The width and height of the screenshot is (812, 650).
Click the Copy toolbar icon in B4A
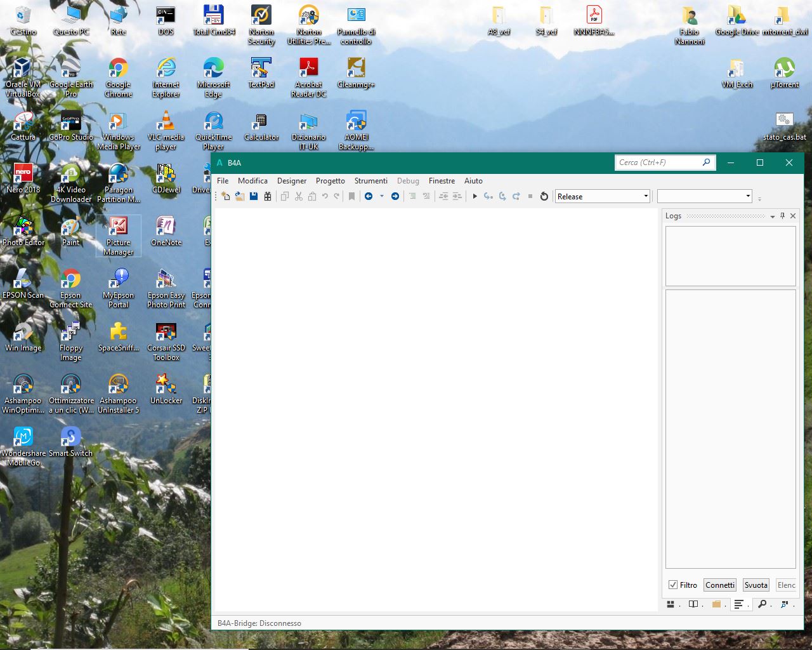tap(285, 196)
